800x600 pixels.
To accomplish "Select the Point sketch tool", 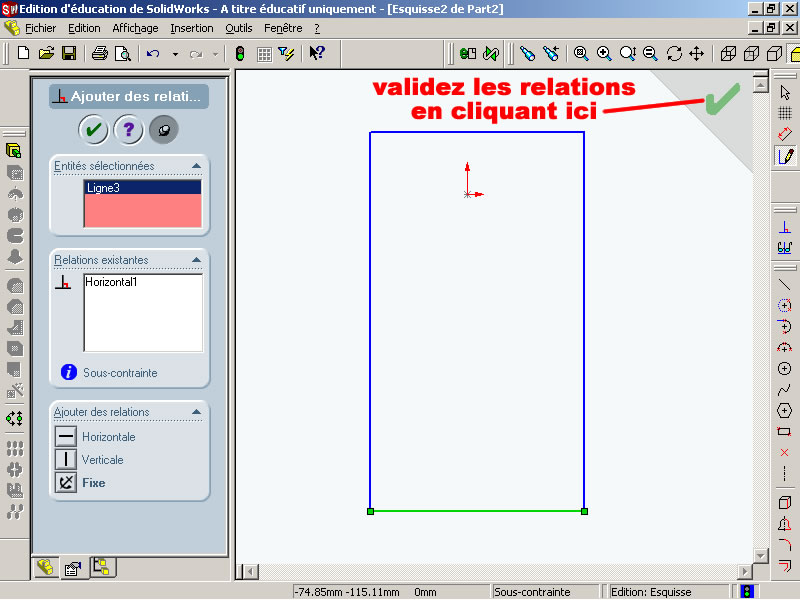I will pos(784,453).
